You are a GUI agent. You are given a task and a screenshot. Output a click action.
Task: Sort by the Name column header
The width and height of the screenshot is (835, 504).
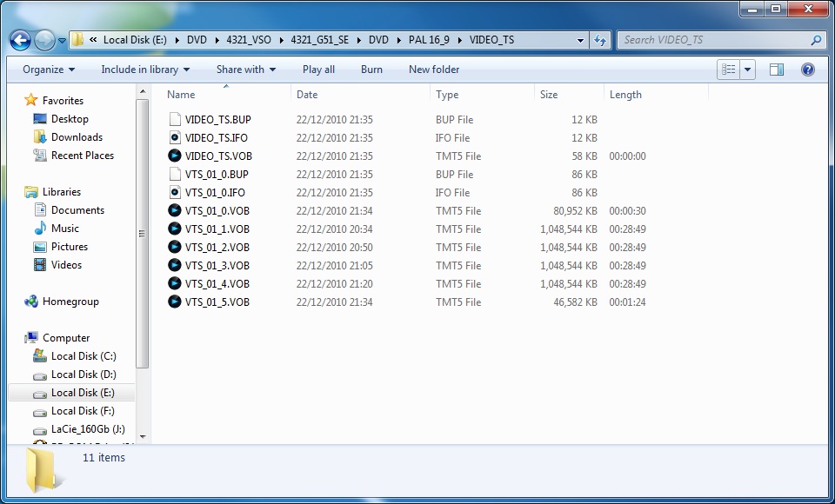(x=181, y=95)
